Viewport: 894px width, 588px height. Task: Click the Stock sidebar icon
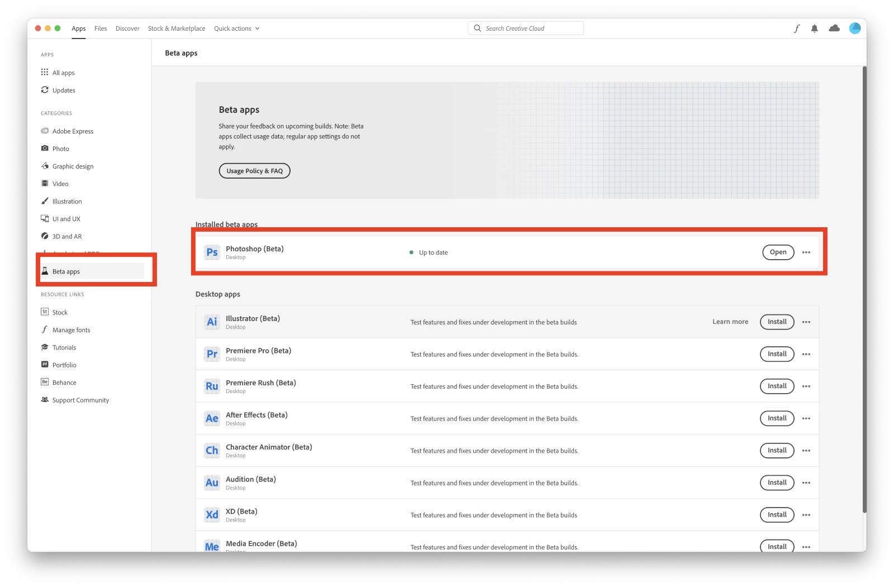pos(45,312)
